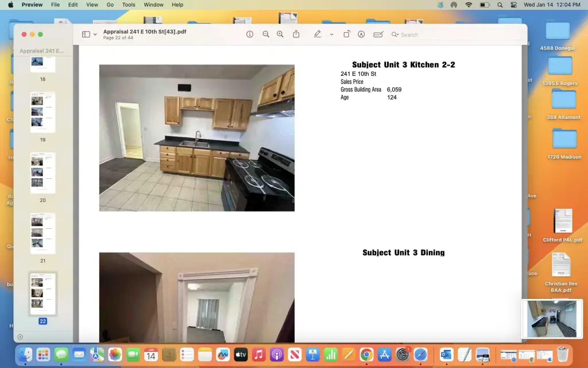Screen dimensions: 588x368
Task: Open the Go menu in the menu bar
Action: (110, 5)
